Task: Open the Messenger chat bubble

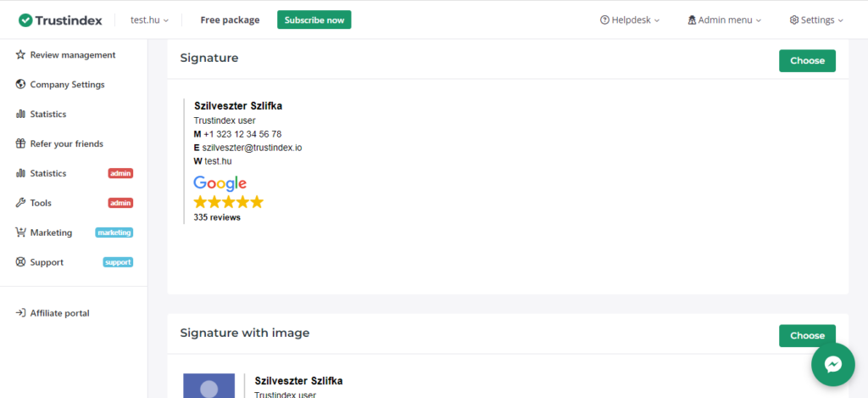Action: 832,364
